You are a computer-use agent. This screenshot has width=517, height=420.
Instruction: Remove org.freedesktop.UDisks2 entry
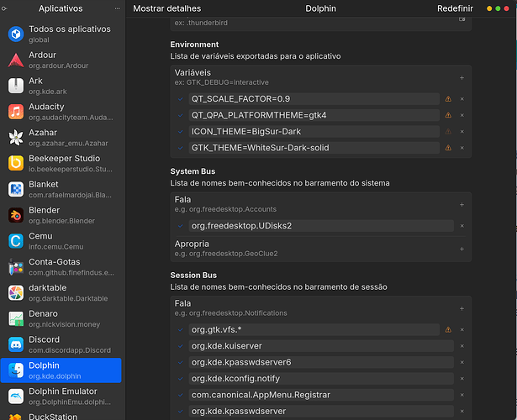pos(462,226)
